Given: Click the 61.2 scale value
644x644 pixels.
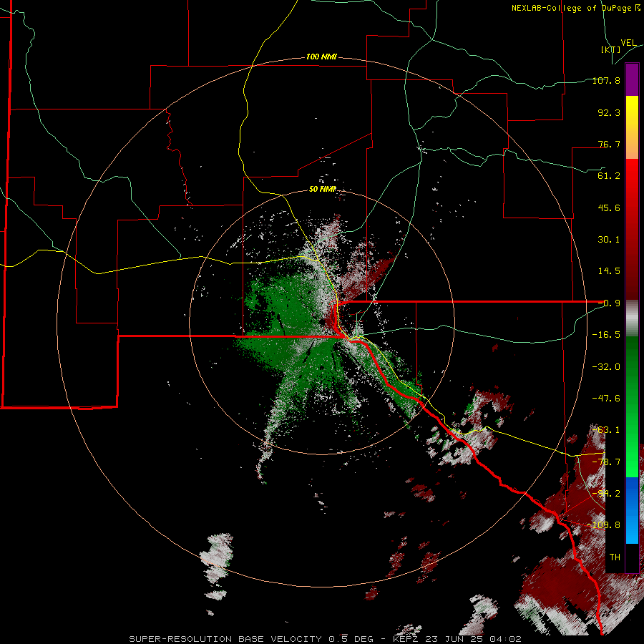Looking at the screenshot, I should 609,176.
